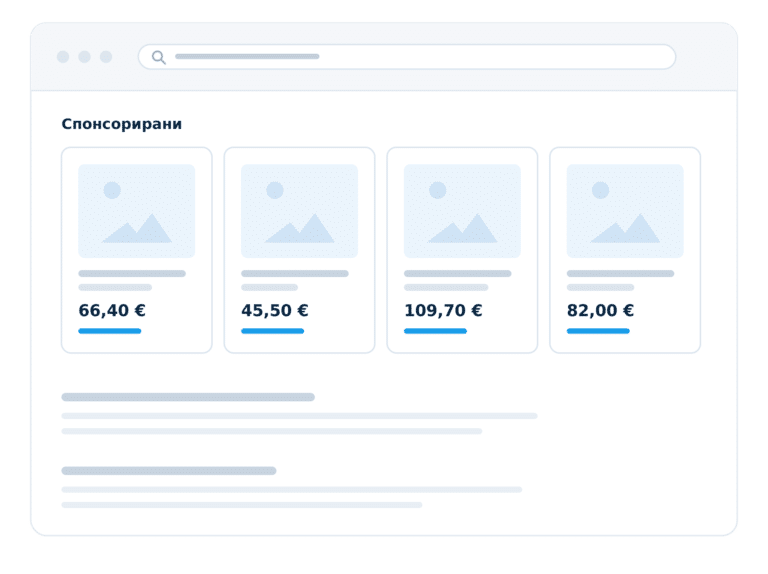Select the 109,70 € price

(443, 311)
